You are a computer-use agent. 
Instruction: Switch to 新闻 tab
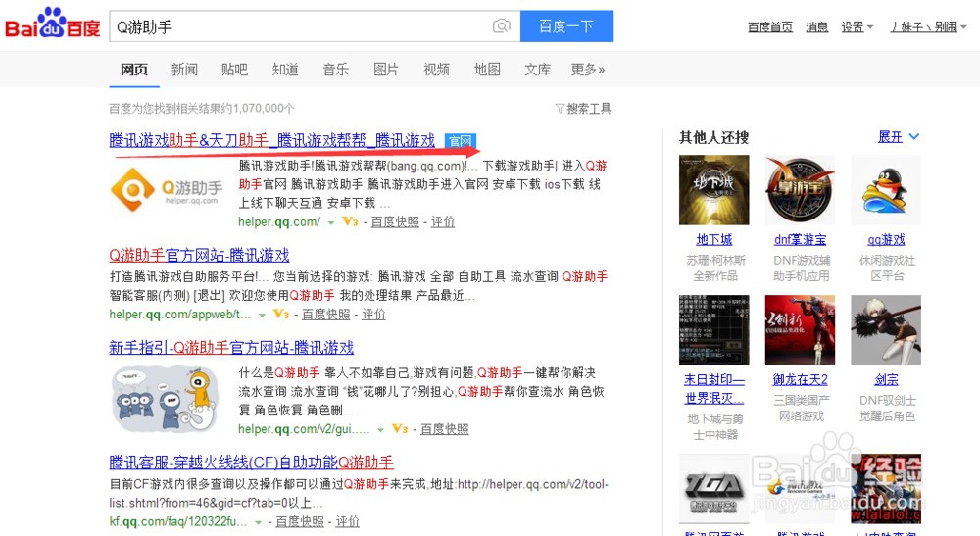pyautogui.click(x=184, y=70)
